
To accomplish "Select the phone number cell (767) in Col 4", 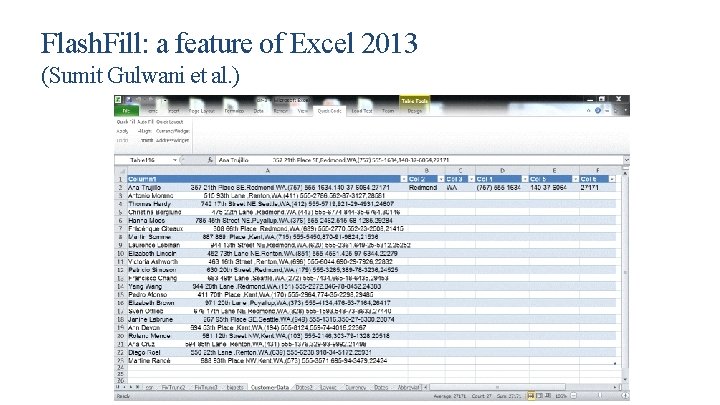I will pyautogui.click(x=502, y=187).
